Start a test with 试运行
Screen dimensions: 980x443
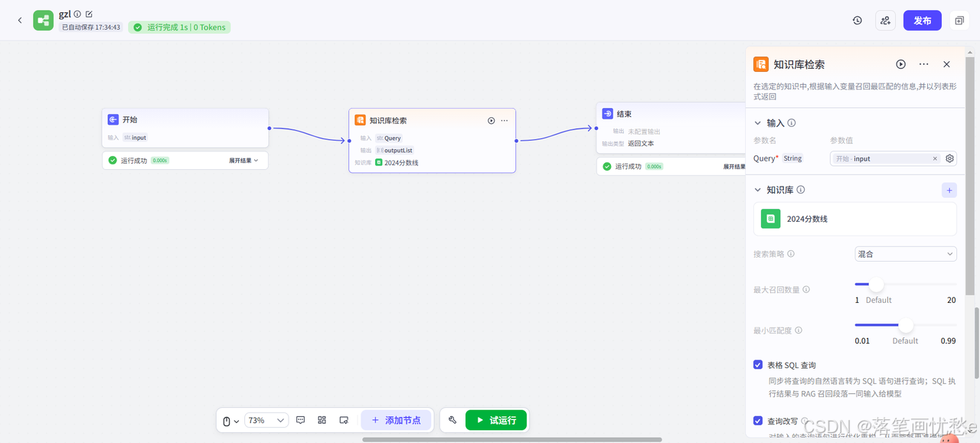[x=496, y=420]
